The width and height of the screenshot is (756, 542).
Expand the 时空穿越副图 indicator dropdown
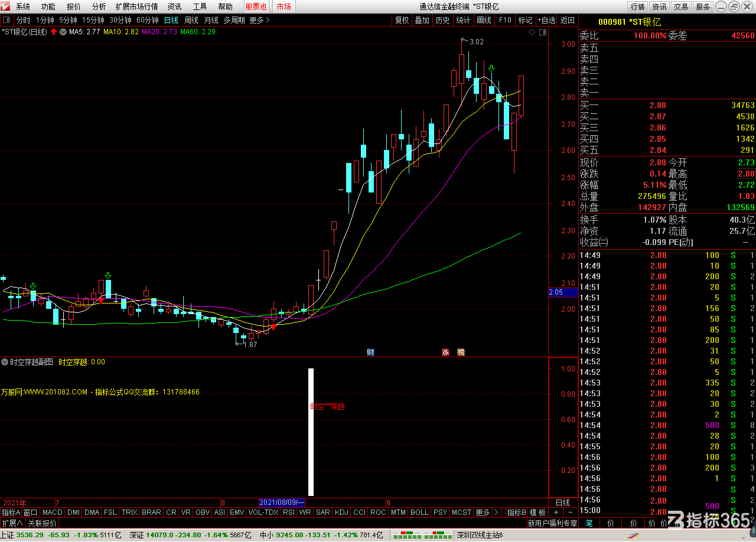(x=5, y=362)
